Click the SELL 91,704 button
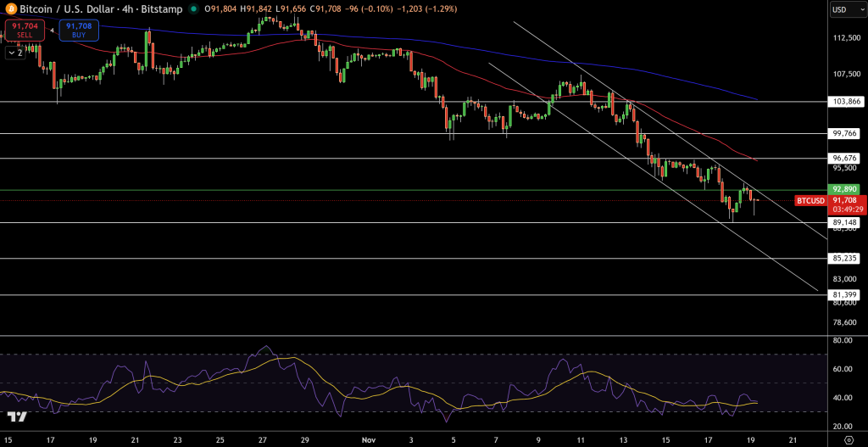Viewport: 868px width, 447px height. click(25, 30)
